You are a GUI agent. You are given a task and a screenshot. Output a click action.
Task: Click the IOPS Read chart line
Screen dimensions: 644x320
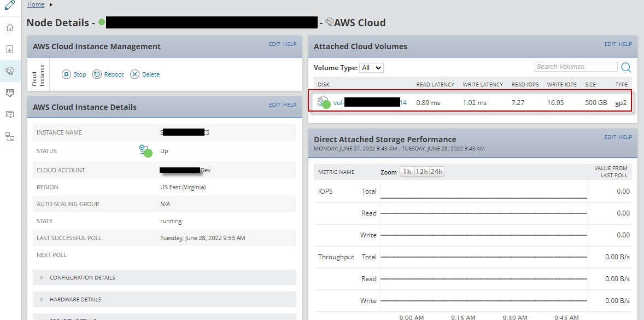pyautogui.click(x=483, y=213)
